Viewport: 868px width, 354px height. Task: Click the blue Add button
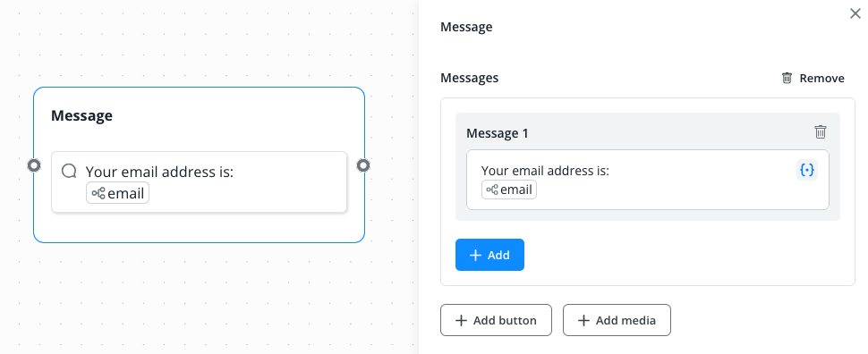(x=489, y=255)
